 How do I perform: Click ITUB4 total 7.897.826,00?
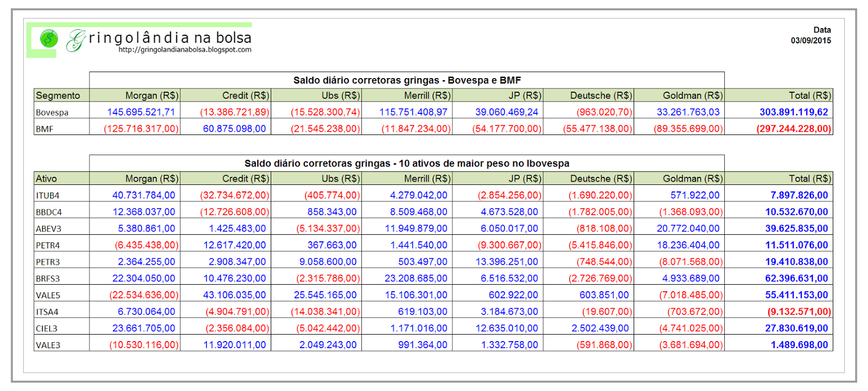pyautogui.click(x=799, y=195)
